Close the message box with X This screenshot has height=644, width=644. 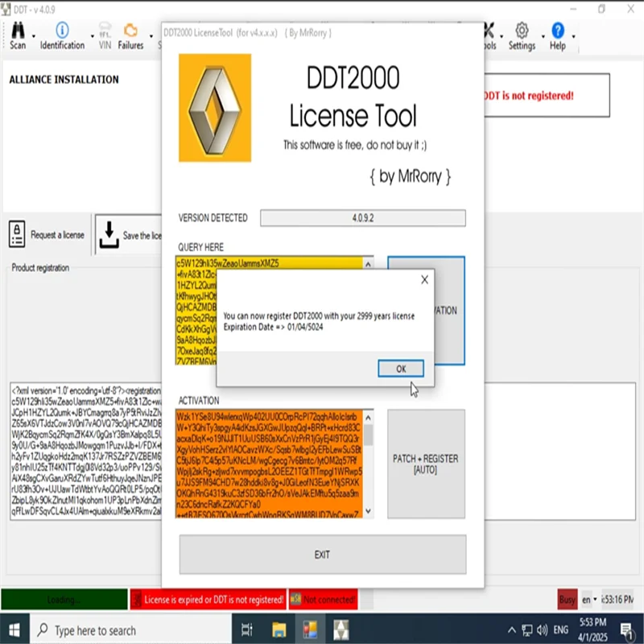coord(425,279)
